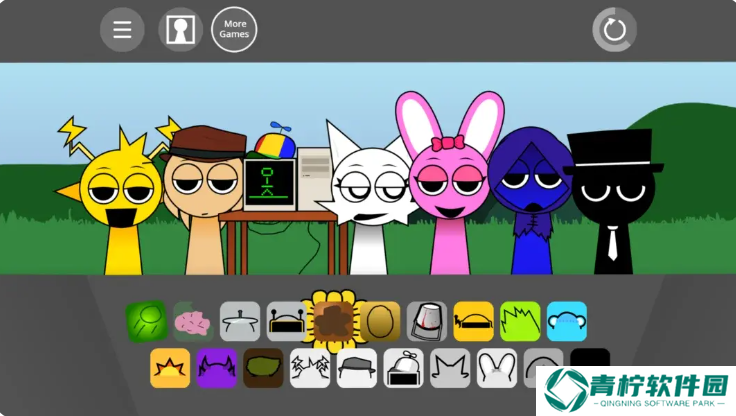Choose the gray cat ears icon

450,368
